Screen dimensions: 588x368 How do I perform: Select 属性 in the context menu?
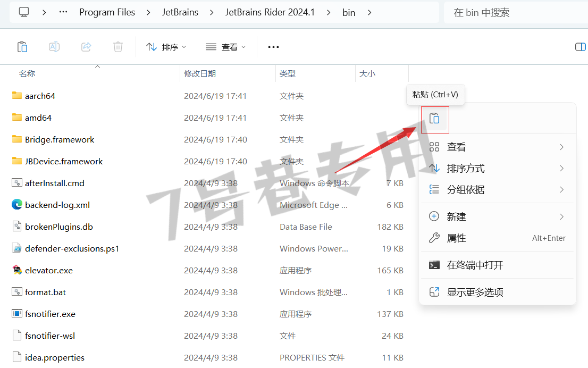[498, 238]
